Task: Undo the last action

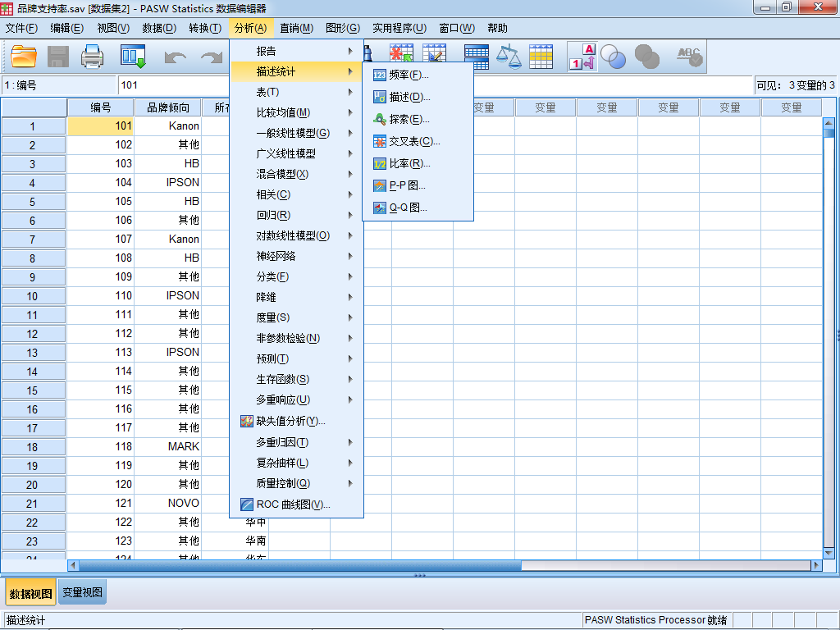Action: click(176, 57)
